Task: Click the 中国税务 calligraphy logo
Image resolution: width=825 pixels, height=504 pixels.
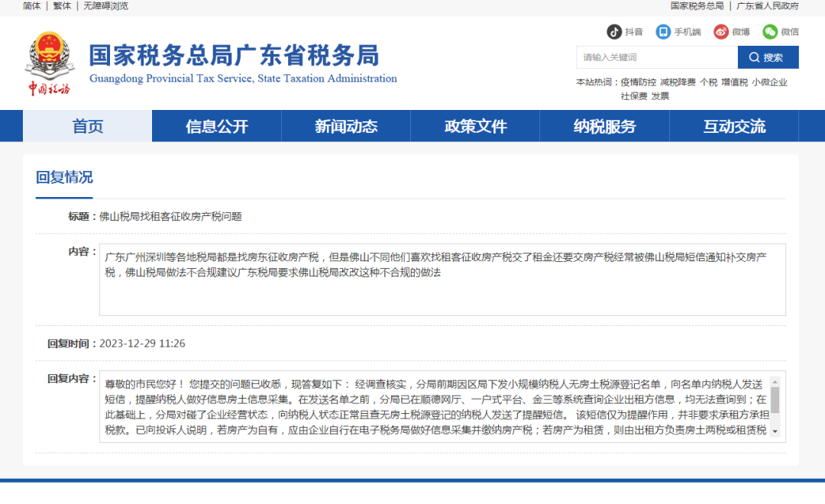Action: [x=49, y=89]
